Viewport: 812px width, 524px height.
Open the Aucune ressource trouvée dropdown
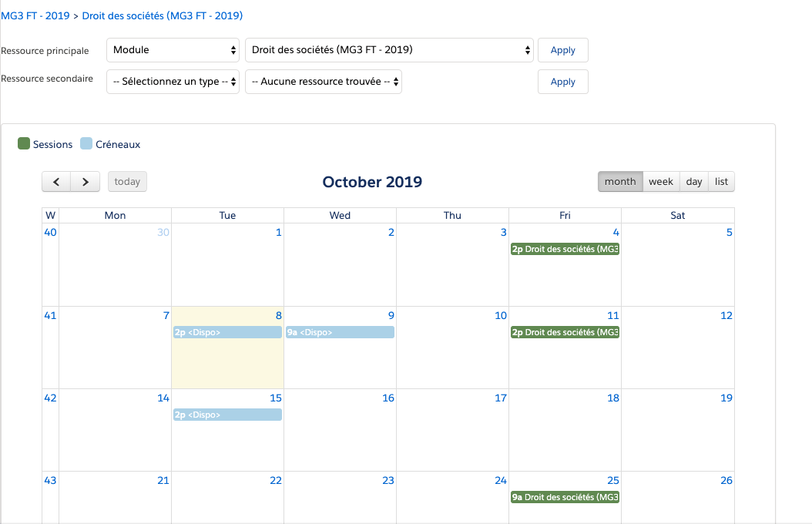pyautogui.click(x=323, y=81)
